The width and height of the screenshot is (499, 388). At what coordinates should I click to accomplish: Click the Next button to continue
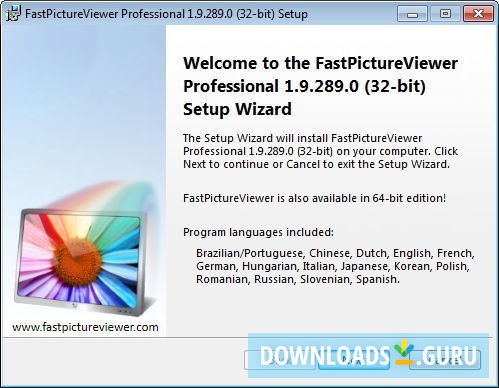(354, 360)
